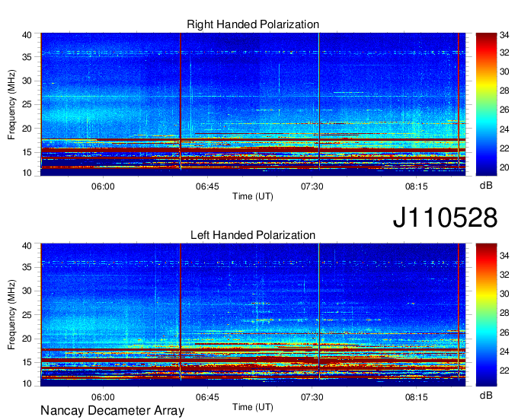
Task: Click the 40 frequency tick on the bottom plot
Action: coord(27,246)
